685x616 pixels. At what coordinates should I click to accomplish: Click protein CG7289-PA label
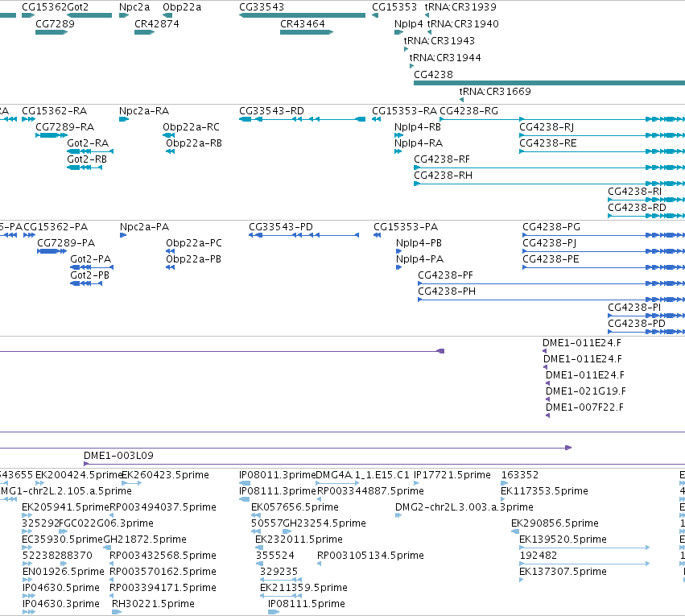66,243
